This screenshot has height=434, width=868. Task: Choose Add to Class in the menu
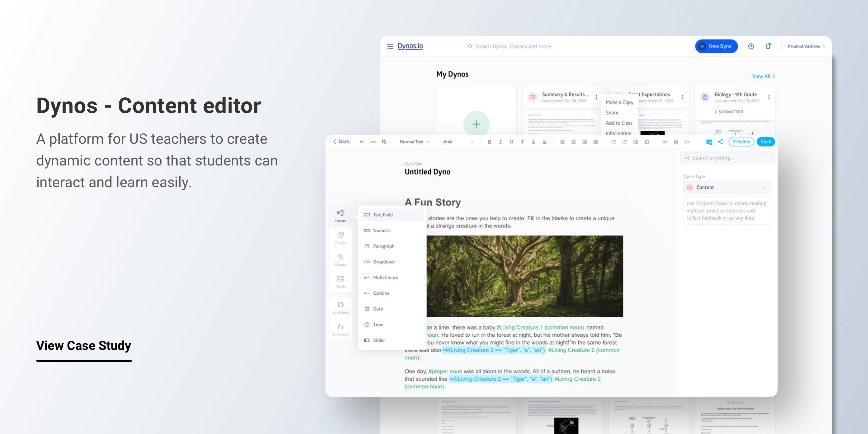click(619, 123)
